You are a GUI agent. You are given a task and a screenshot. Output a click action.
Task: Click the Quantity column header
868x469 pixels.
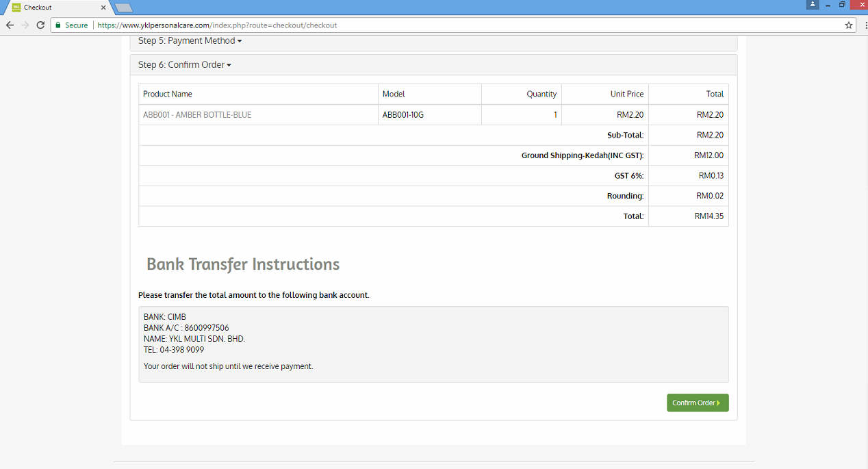coord(541,94)
